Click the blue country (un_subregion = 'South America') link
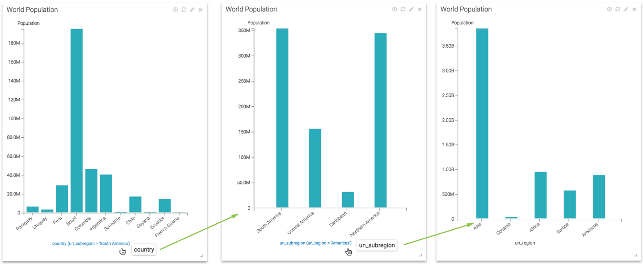Image resolution: width=644 pixels, height=266 pixels. pyautogui.click(x=91, y=244)
